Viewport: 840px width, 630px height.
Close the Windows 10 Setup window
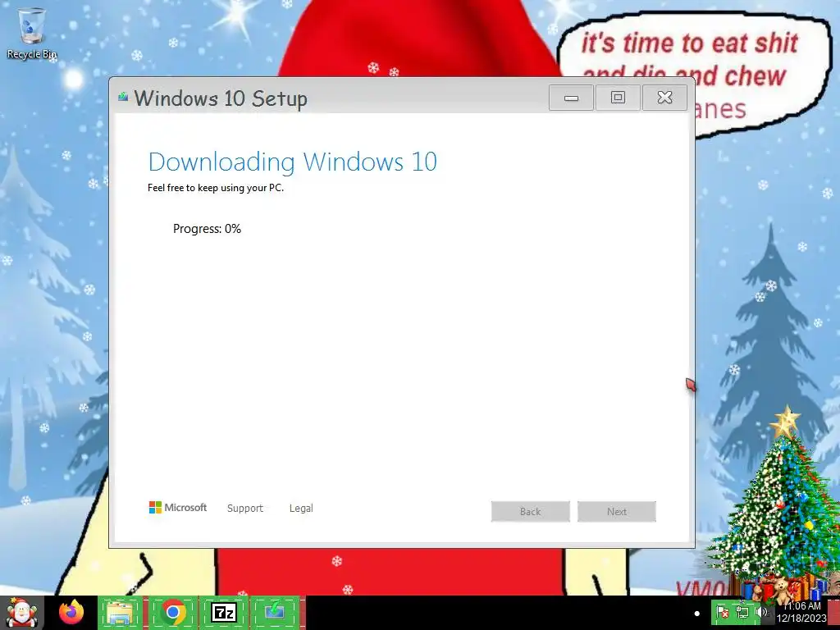(664, 98)
